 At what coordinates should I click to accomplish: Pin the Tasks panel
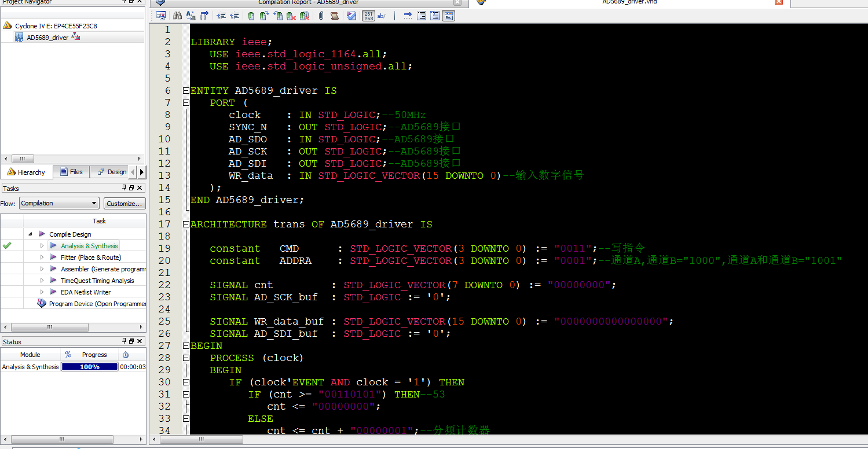[124, 188]
